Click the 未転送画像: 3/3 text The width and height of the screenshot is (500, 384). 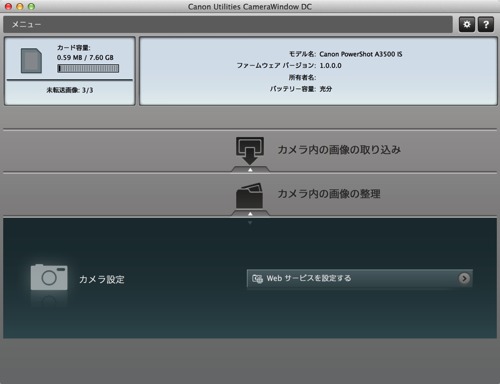click(70, 90)
